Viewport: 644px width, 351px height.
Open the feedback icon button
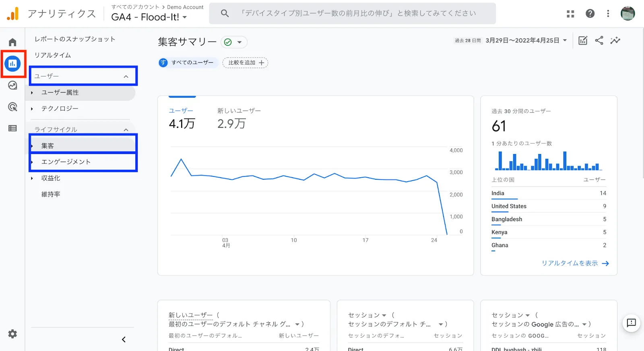pos(631,323)
